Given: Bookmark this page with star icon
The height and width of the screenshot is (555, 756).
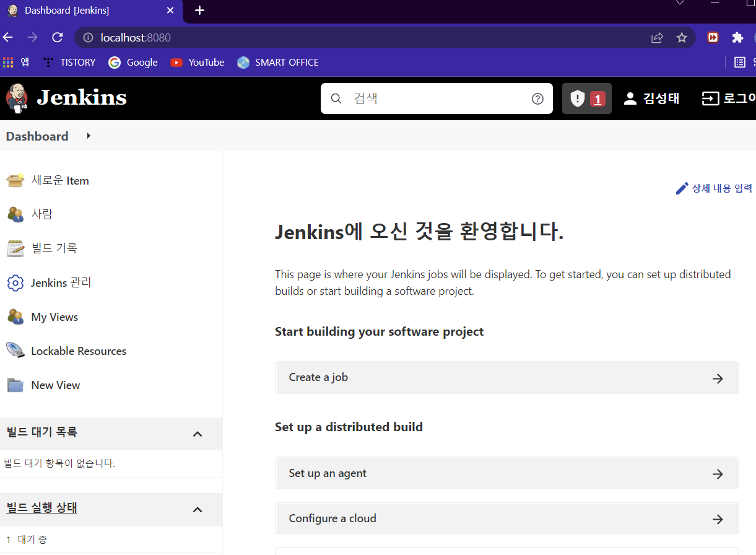Looking at the screenshot, I should pos(682,38).
